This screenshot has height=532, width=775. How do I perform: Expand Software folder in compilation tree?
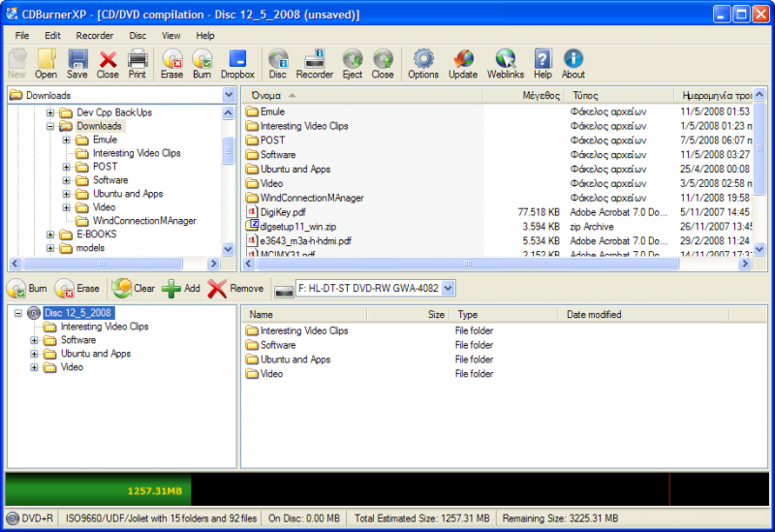[x=34, y=340]
